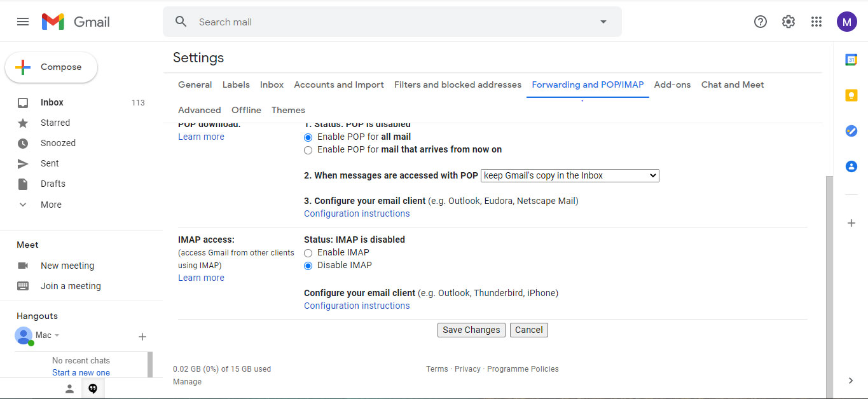The image size is (868, 399).
Task: Open the Support help icon
Action: pyautogui.click(x=760, y=22)
